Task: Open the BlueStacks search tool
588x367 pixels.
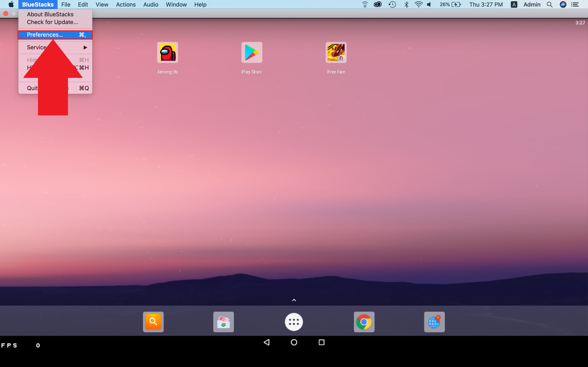Action: (x=153, y=321)
